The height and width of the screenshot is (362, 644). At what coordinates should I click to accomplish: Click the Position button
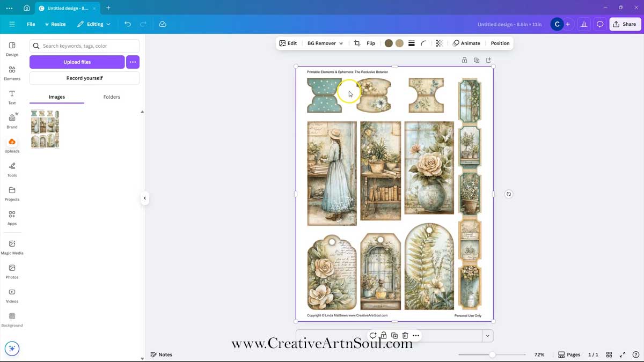tap(500, 43)
